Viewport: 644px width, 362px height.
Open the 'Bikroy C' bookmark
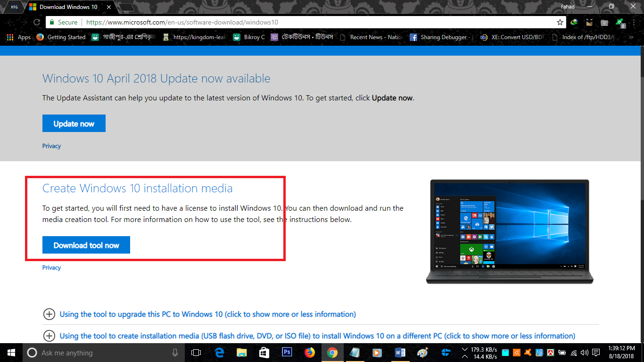click(x=249, y=37)
